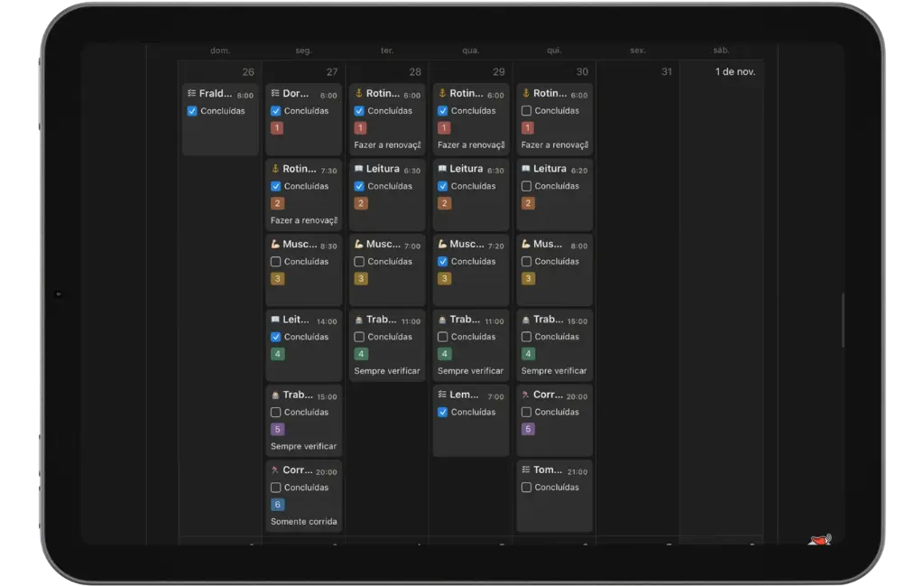Check Concluídas on the Leitura 6:20 card
Screen dimensions: 924x586
pyautogui.click(x=527, y=186)
